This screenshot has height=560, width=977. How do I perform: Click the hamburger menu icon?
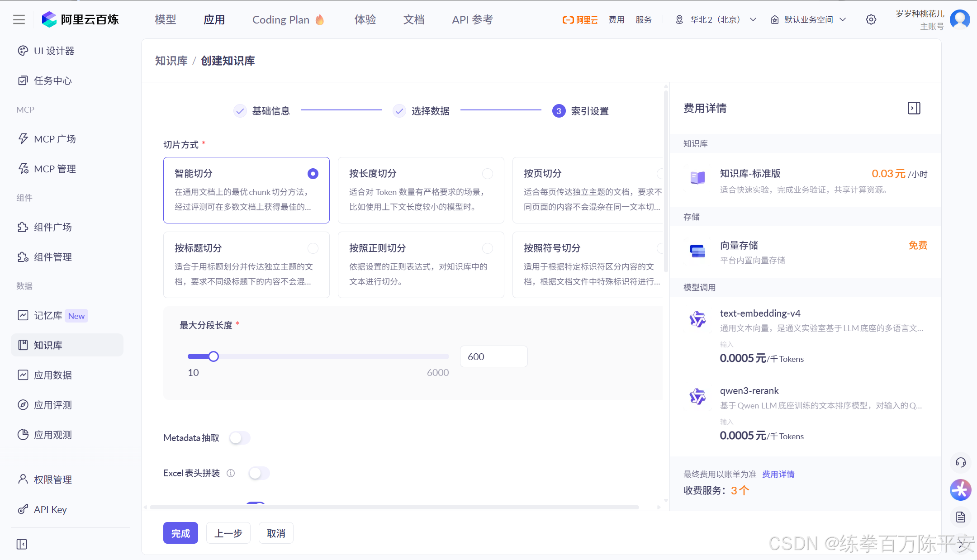coord(19,19)
